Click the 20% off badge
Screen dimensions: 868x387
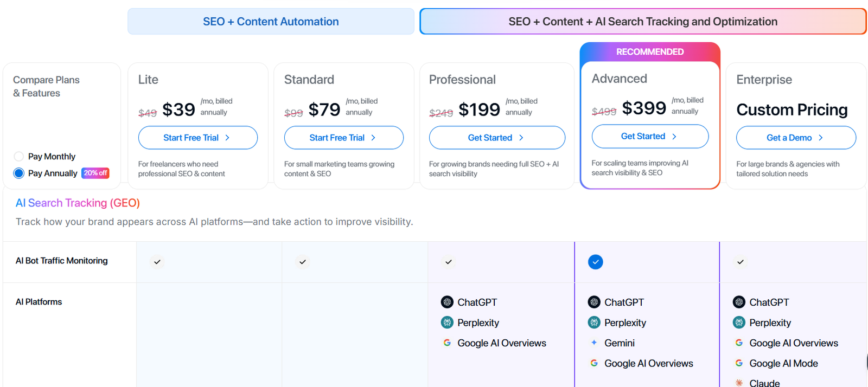[95, 173]
